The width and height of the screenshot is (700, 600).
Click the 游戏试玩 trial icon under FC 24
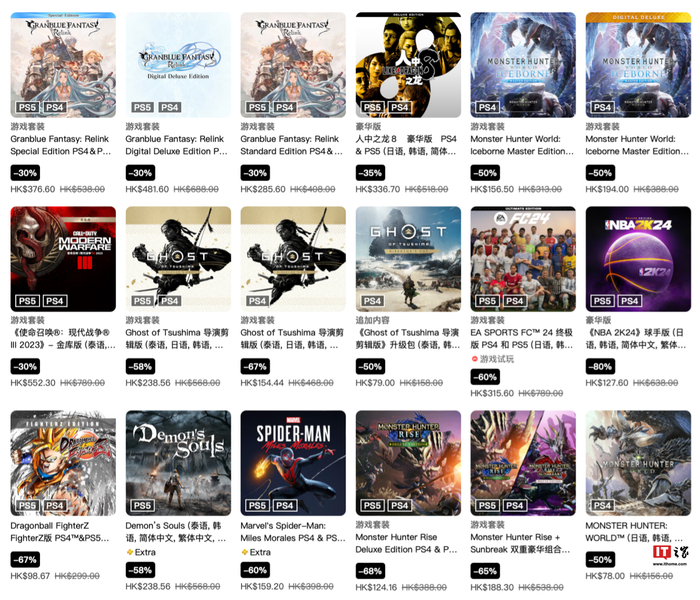point(475,359)
